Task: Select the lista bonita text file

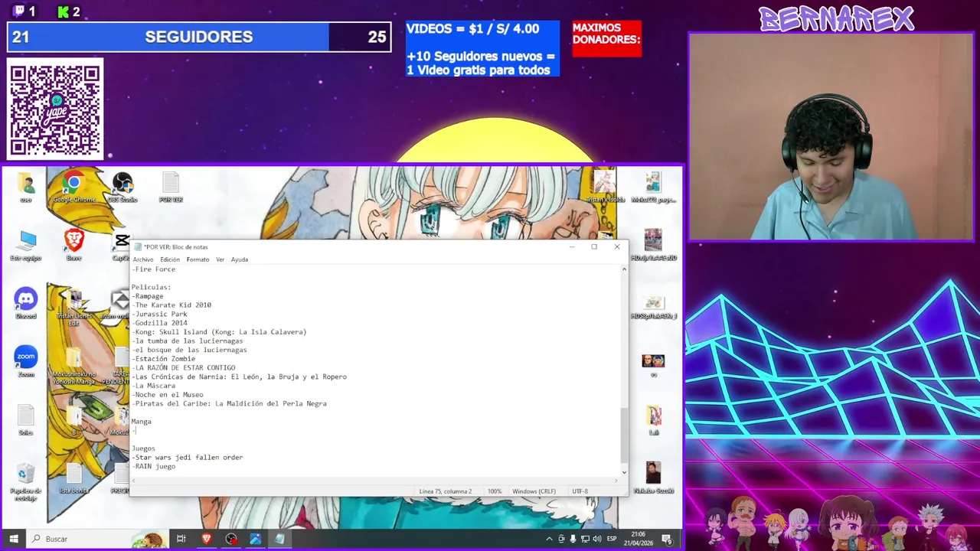Action: coord(73,478)
